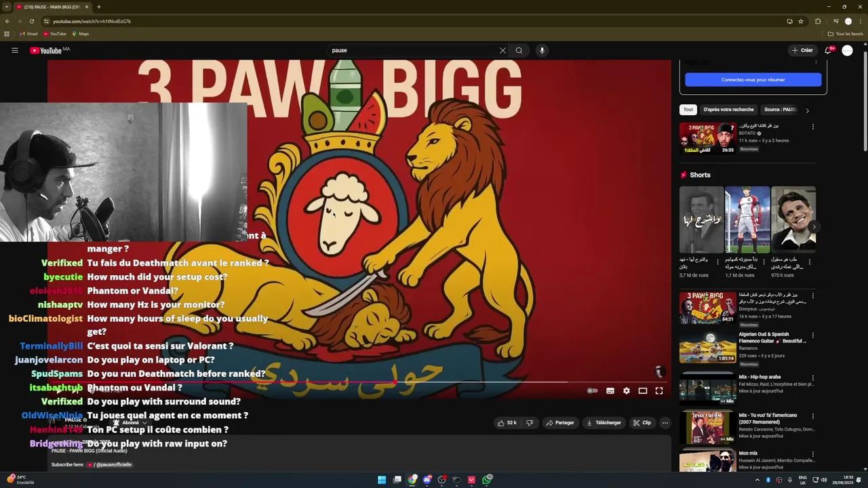Open options for BOTATO video
The height and width of the screenshot is (488, 868).
click(812, 127)
